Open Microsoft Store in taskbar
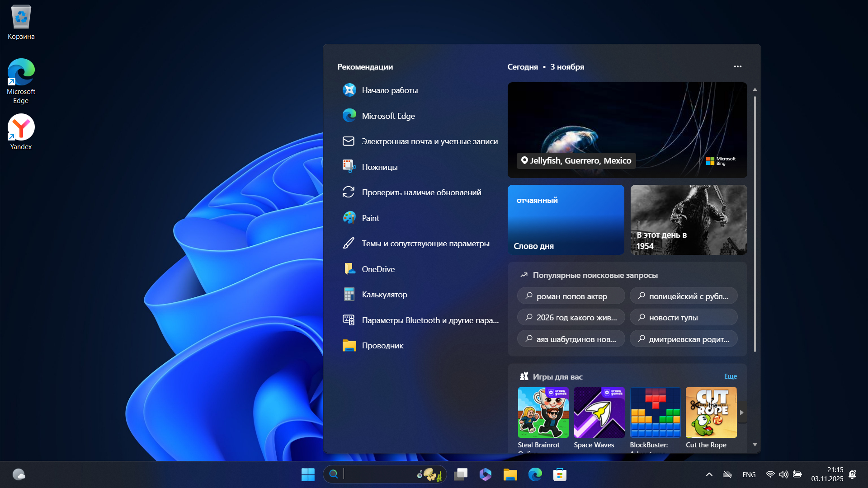Screen dimensions: 868x488 560,474
